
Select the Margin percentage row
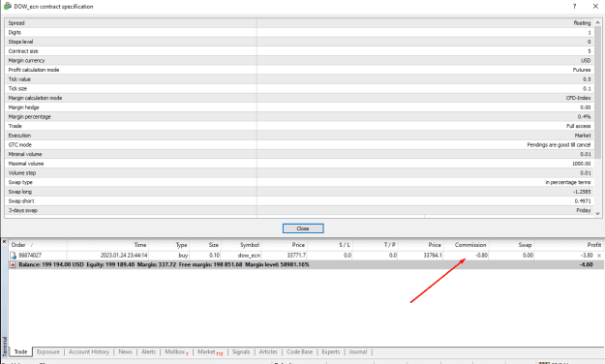click(299, 116)
